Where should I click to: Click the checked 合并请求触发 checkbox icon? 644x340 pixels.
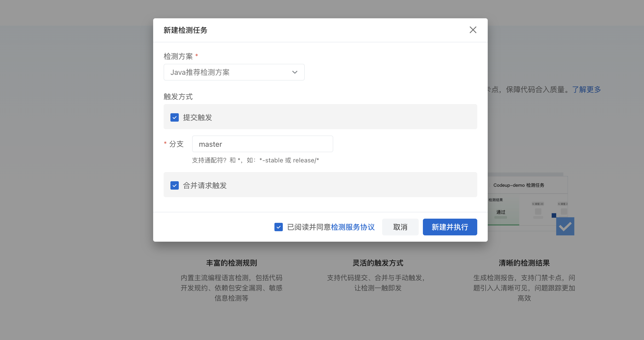174,185
